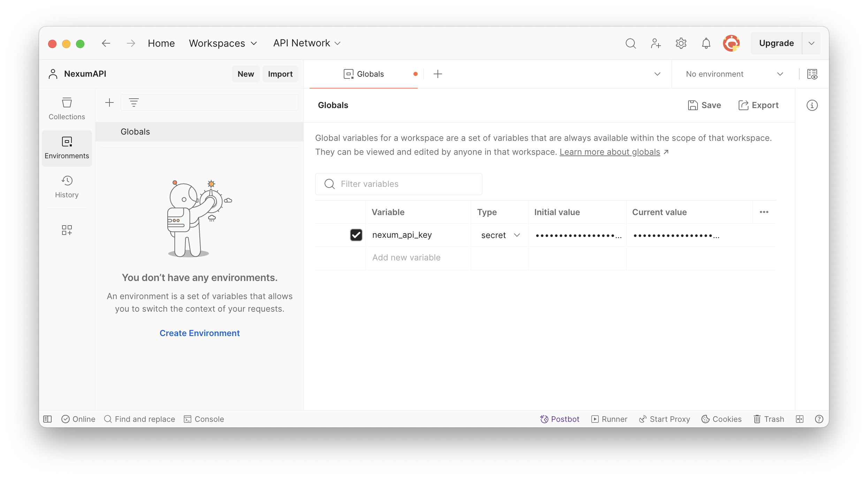This screenshot has height=479, width=868.
Task: Open the environment quick look icon
Action: pyautogui.click(x=812, y=74)
